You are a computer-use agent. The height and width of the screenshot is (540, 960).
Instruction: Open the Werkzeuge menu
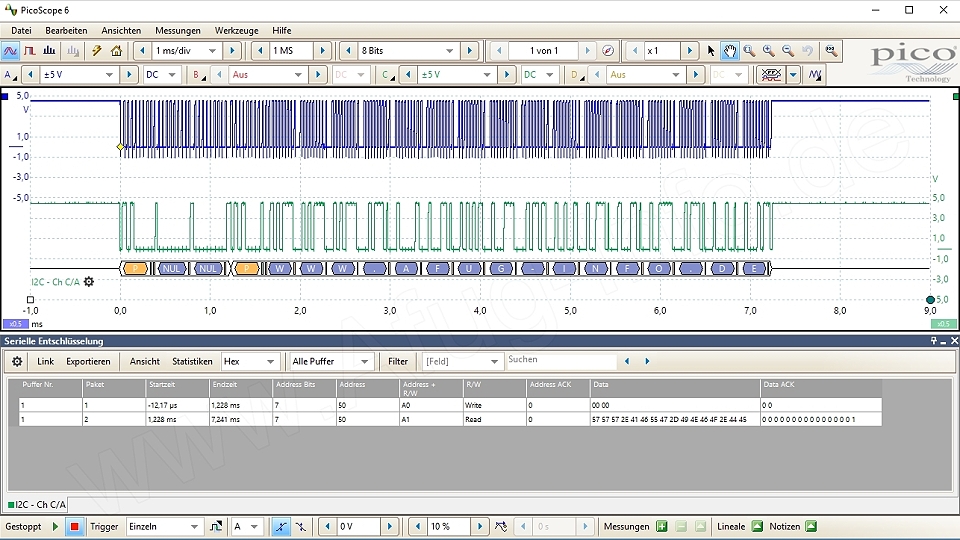click(236, 31)
